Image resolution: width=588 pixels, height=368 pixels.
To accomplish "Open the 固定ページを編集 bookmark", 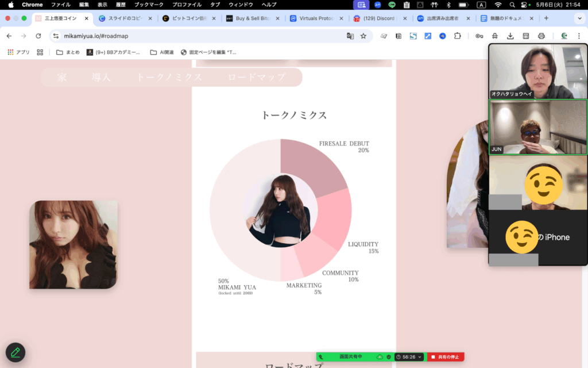I will pyautogui.click(x=208, y=52).
